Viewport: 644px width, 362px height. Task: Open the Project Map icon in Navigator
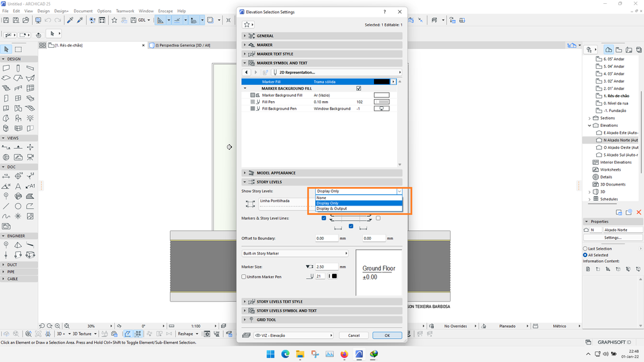(x=609, y=50)
